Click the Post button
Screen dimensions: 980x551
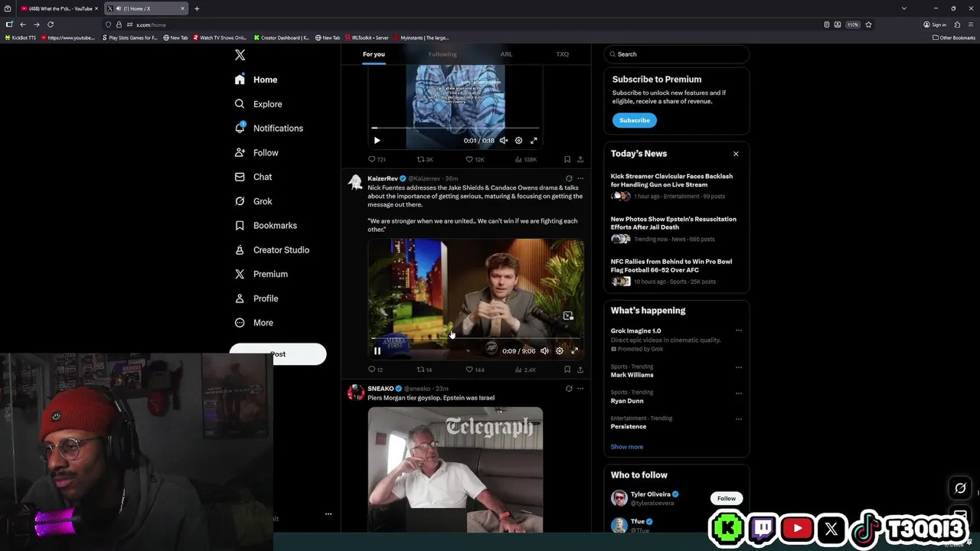[278, 354]
